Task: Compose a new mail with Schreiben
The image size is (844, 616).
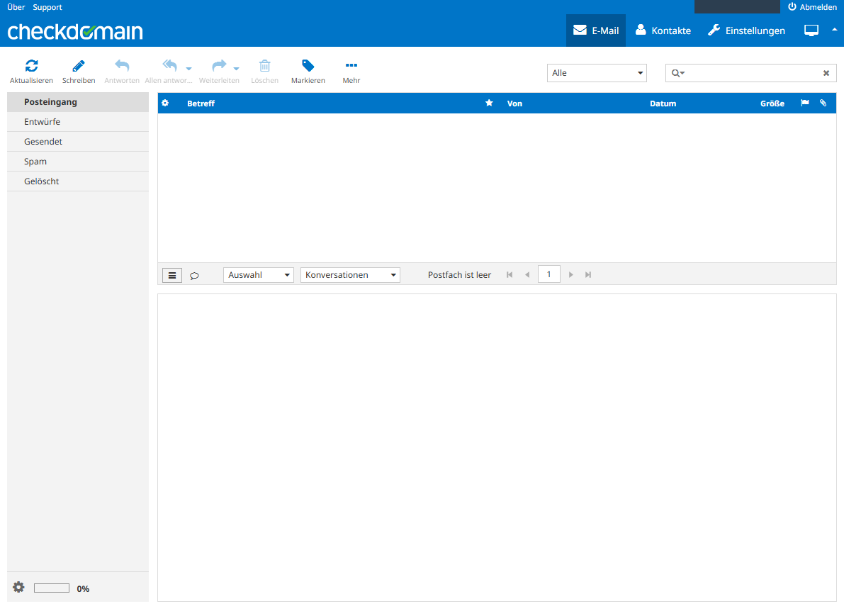Action: click(79, 67)
